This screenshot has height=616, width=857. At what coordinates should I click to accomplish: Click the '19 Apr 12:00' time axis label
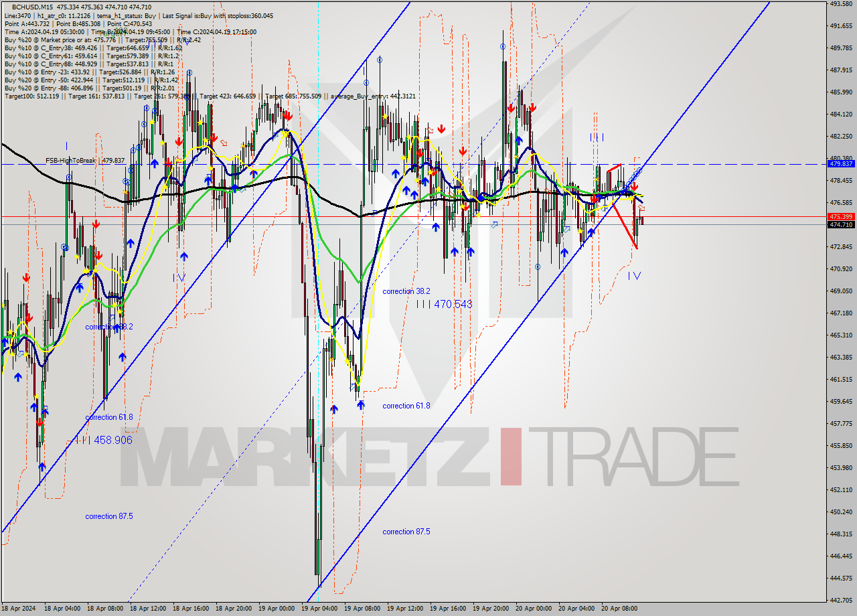(404, 609)
